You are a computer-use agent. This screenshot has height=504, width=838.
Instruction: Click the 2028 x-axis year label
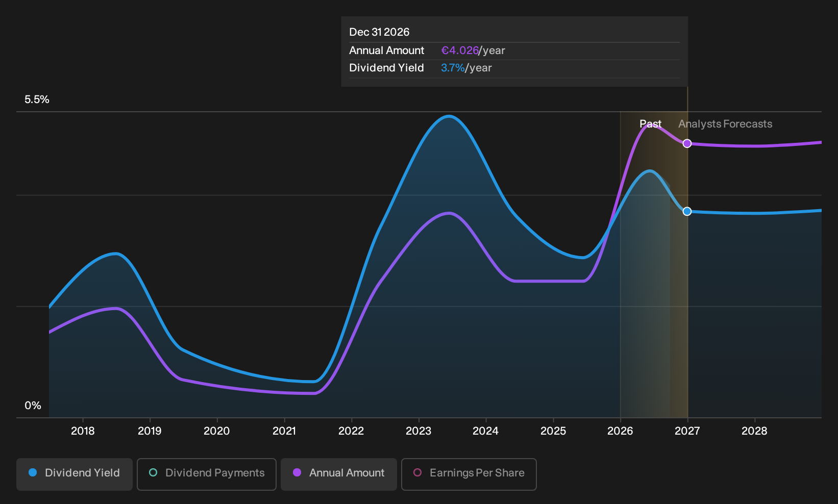click(754, 431)
